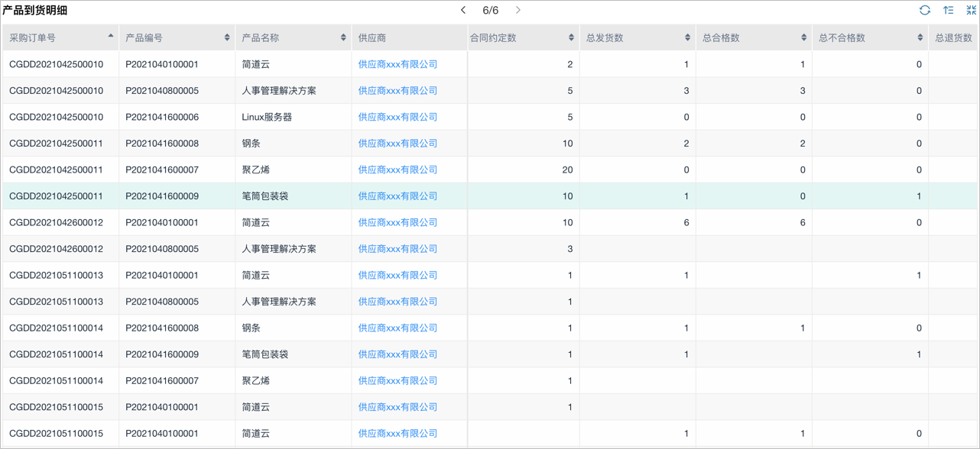
Task: Click the row display settings icon
Action: coord(948,10)
